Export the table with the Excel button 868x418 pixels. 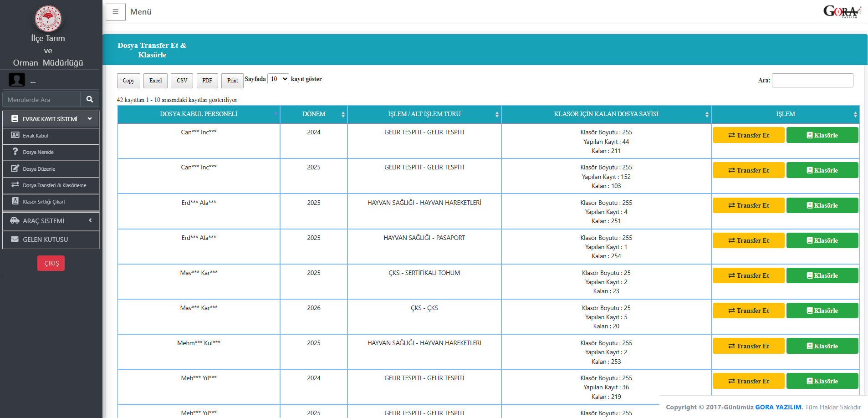tap(155, 81)
